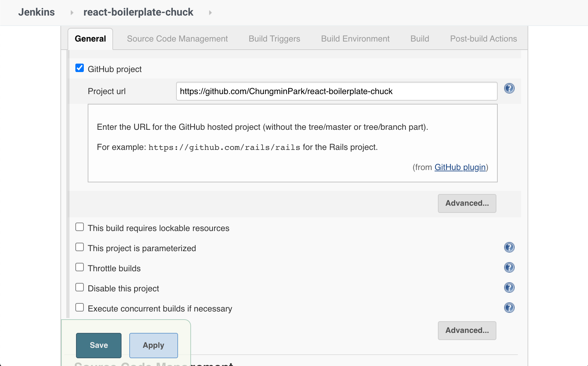Expand breadcrumb arrow after react-boilerplate-chuck

pyautogui.click(x=210, y=13)
